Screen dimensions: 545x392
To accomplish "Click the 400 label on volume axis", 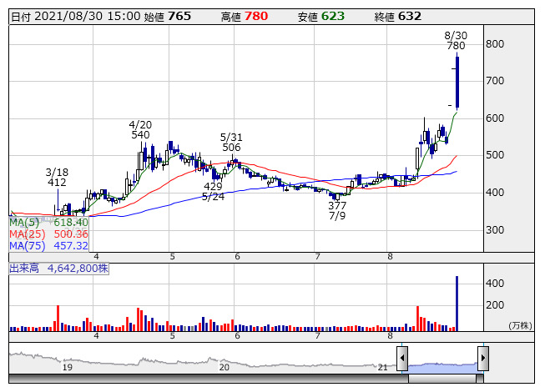I will [495, 283].
